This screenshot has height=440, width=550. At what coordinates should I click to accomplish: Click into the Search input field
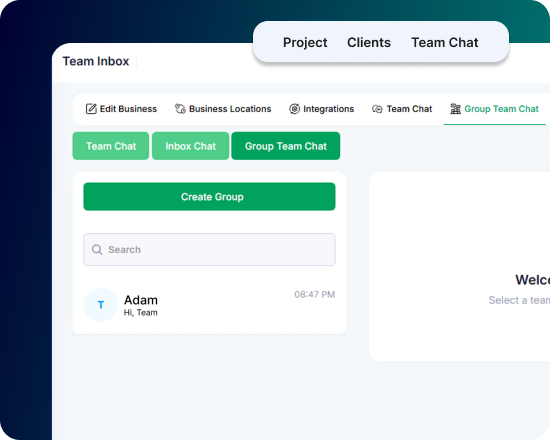coord(209,249)
